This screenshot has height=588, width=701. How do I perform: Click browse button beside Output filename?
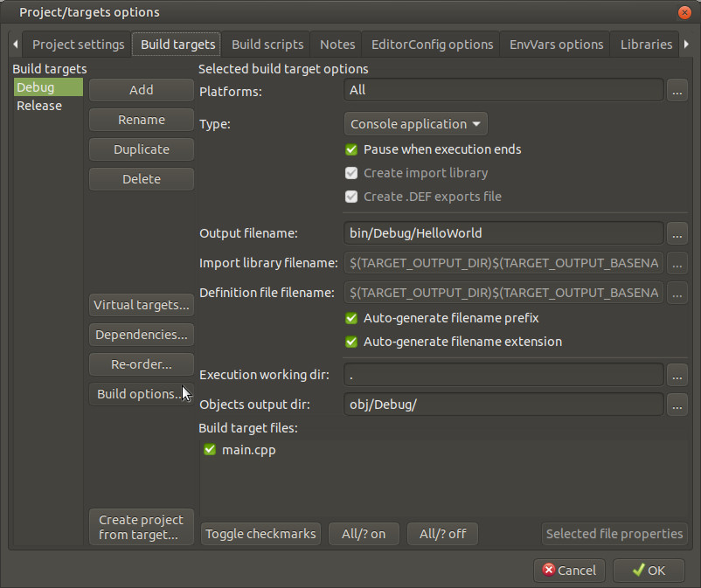[x=677, y=233]
